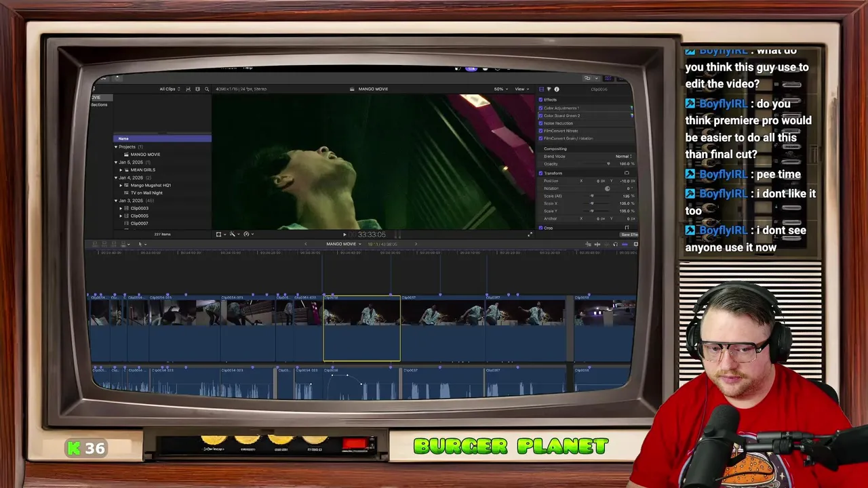868x488 pixels.
Task: Open the All Clips filter dropdown
Action: pos(170,89)
